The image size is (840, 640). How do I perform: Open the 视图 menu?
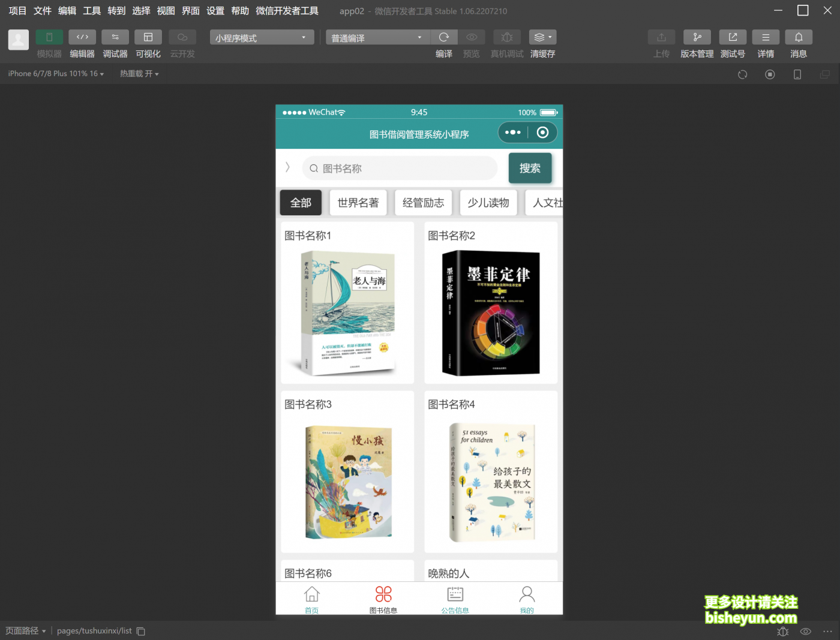click(166, 11)
